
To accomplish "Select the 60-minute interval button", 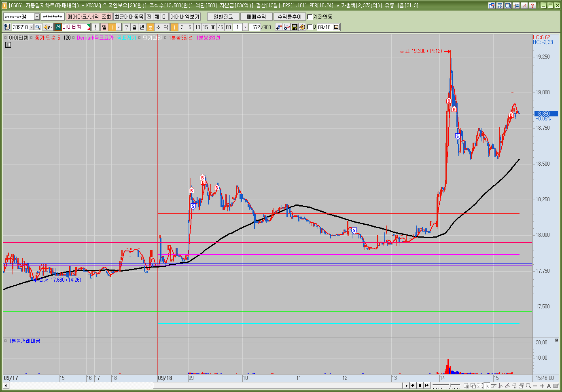I will (x=228, y=27).
